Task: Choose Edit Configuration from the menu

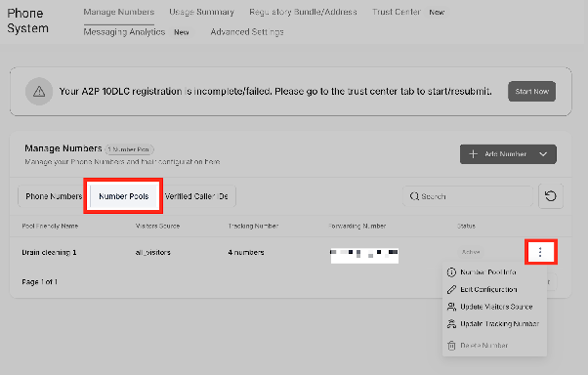Action: click(x=488, y=289)
